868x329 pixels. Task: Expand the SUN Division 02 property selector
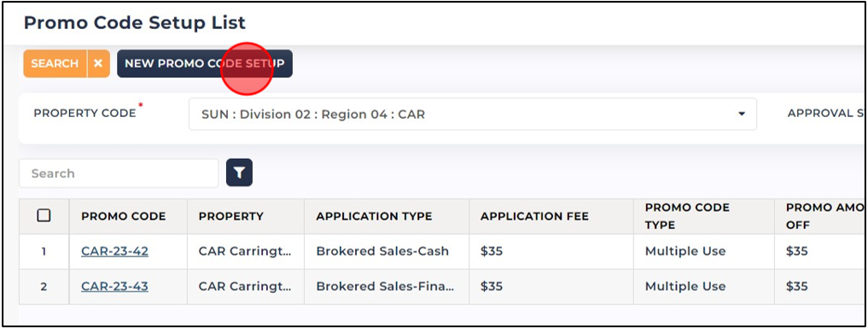pyautogui.click(x=472, y=115)
